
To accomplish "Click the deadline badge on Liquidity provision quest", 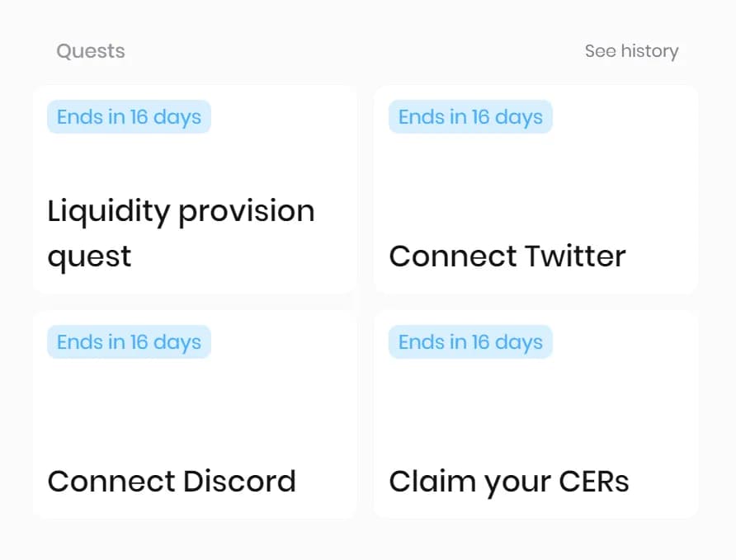I will 129,117.
